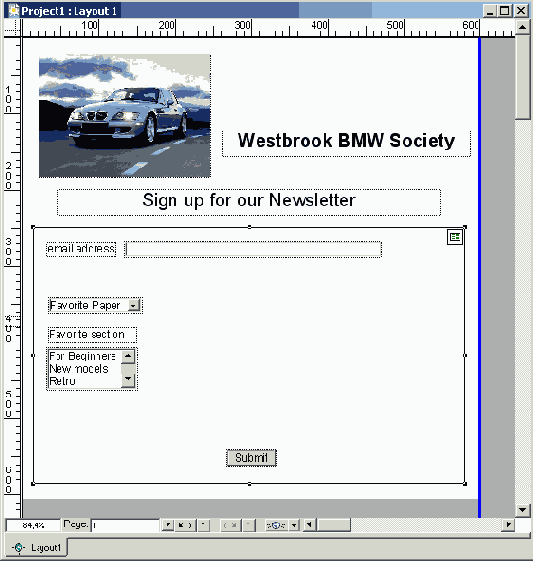This screenshot has width=533, height=561.
Task: Click the list box scroll down arrow
Action: (x=128, y=380)
